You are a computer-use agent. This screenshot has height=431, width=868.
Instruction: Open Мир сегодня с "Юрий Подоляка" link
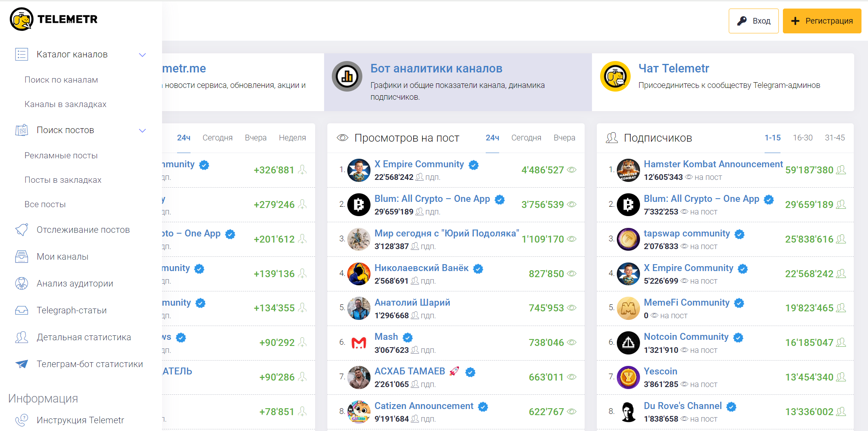tap(447, 233)
